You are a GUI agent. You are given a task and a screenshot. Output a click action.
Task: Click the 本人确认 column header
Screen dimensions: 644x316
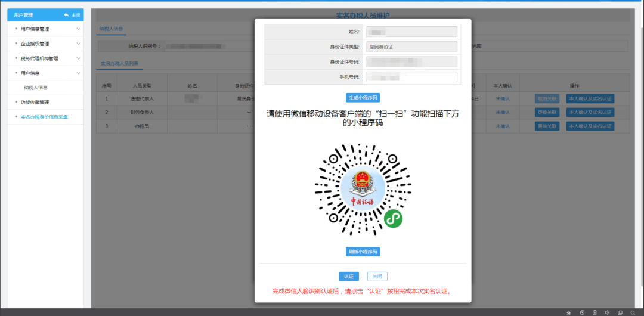point(503,86)
